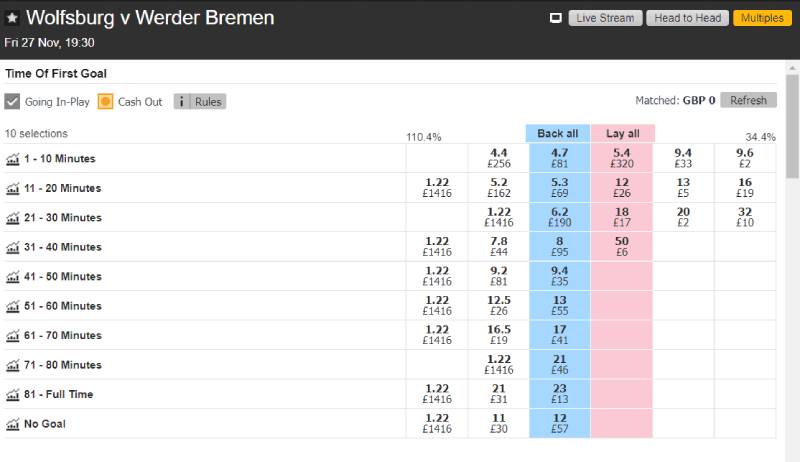The height and width of the screenshot is (462, 800).
Task: Click the Live Stream button
Action: (x=605, y=18)
